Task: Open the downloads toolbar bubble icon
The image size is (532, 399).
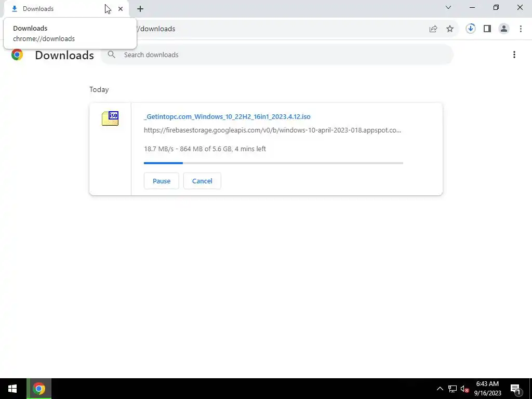Action: pos(471,29)
